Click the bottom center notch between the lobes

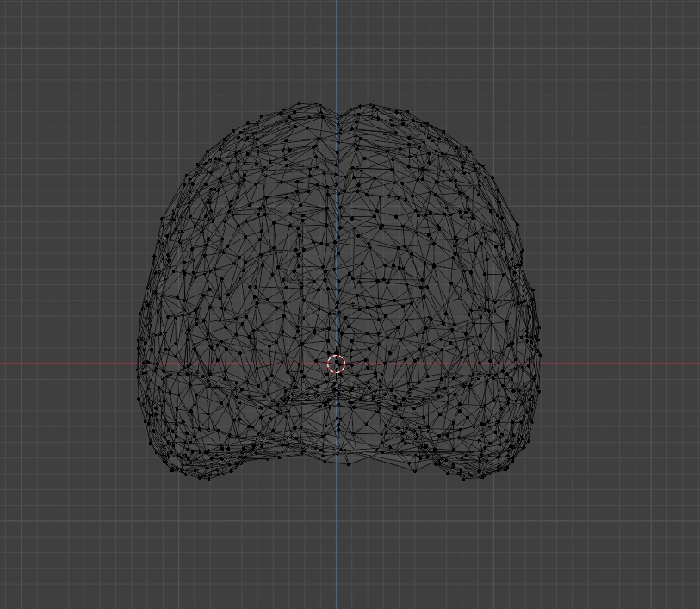click(338, 458)
